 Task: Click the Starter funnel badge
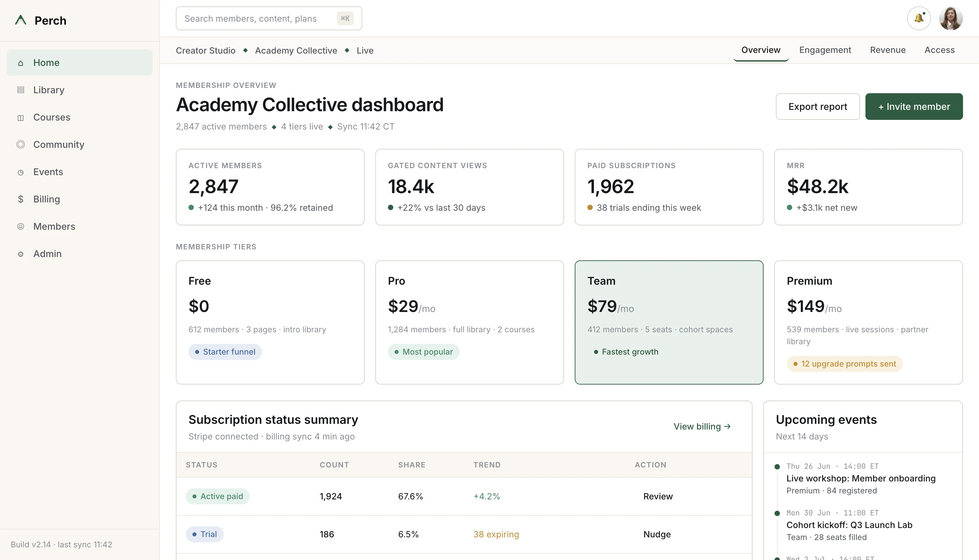pos(225,352)
